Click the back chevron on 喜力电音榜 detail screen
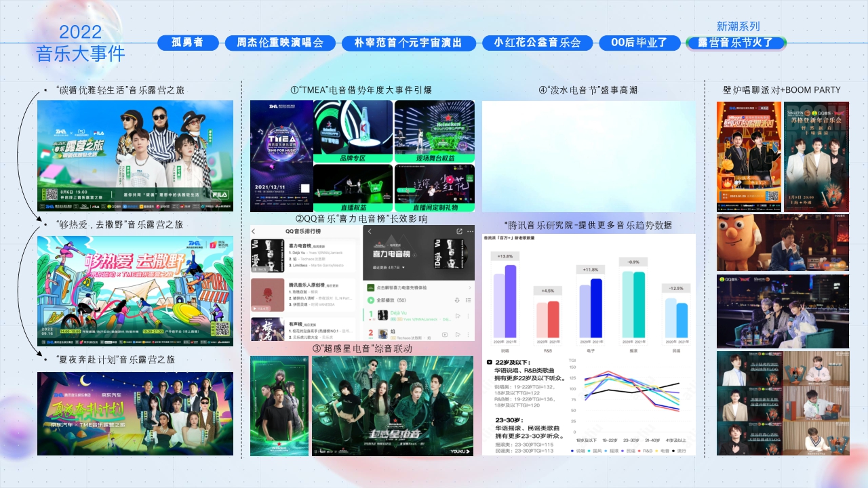This screenshot has height=488, width=868. pyautogui.click(x=370, y=232)
